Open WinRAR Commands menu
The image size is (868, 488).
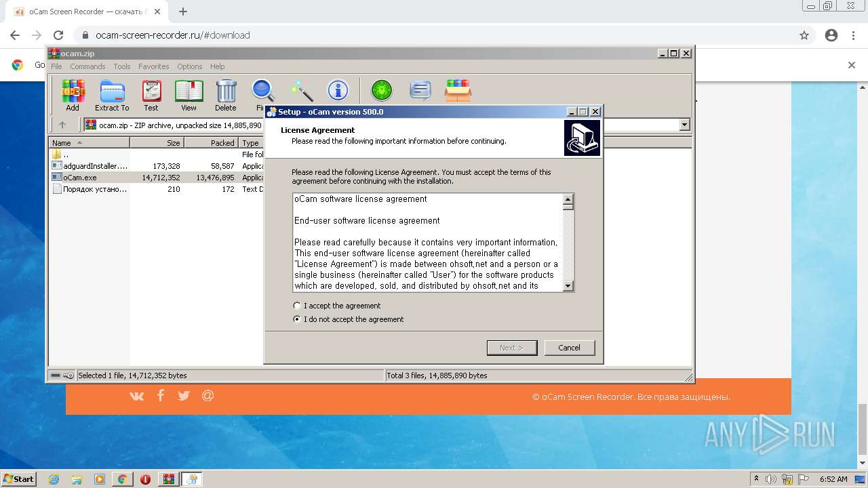(x=87, y=66)
